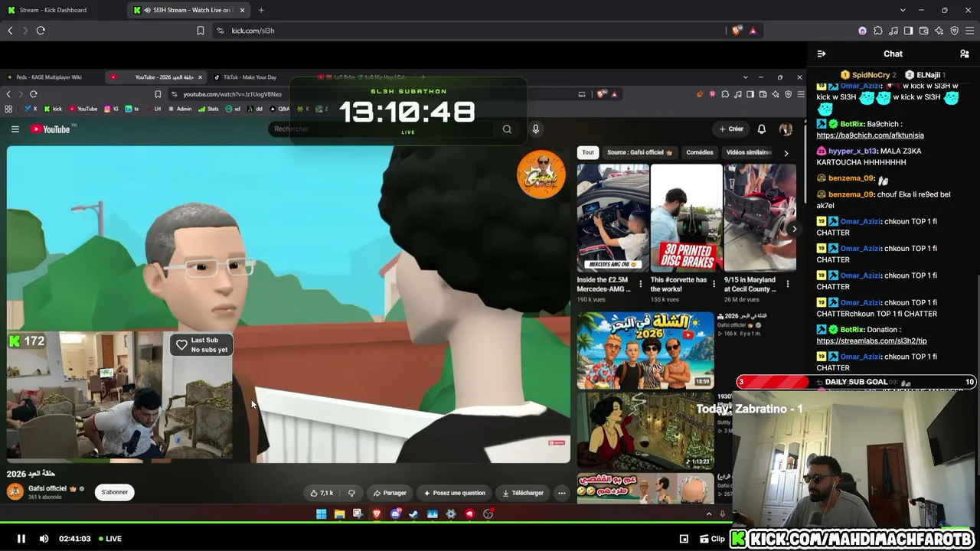Click Posez une question button
Viewport: 980px width, 551px height.
point(453,493)
